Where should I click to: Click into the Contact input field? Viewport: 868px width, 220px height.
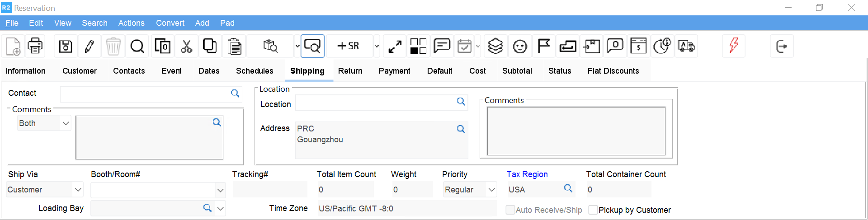(x=145, y=94)
